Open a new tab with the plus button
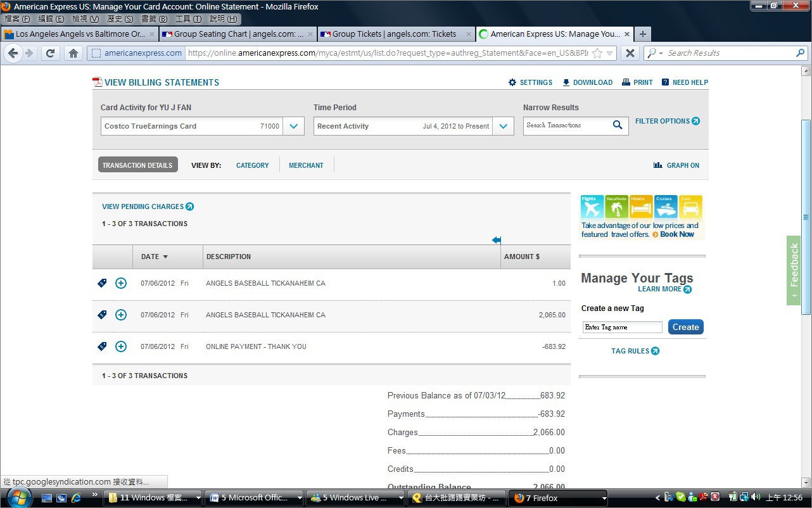 (642, 34)
